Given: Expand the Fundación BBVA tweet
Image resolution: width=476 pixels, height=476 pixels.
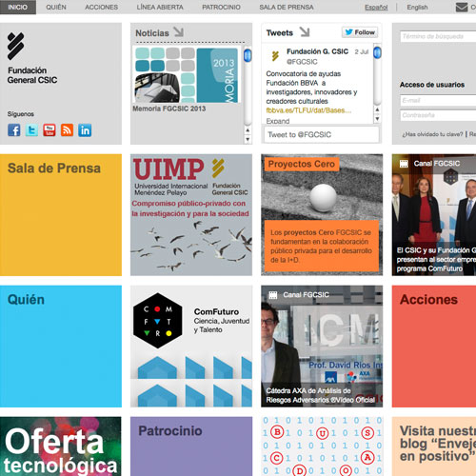Looking at the screenshot, I should click(x=278, y=121).
